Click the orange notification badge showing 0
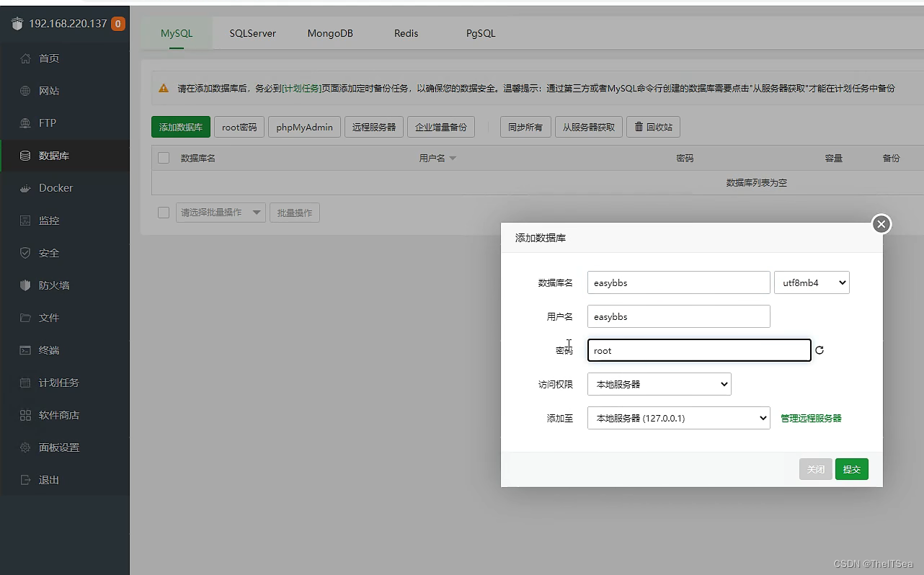 [x=118, y=24]
